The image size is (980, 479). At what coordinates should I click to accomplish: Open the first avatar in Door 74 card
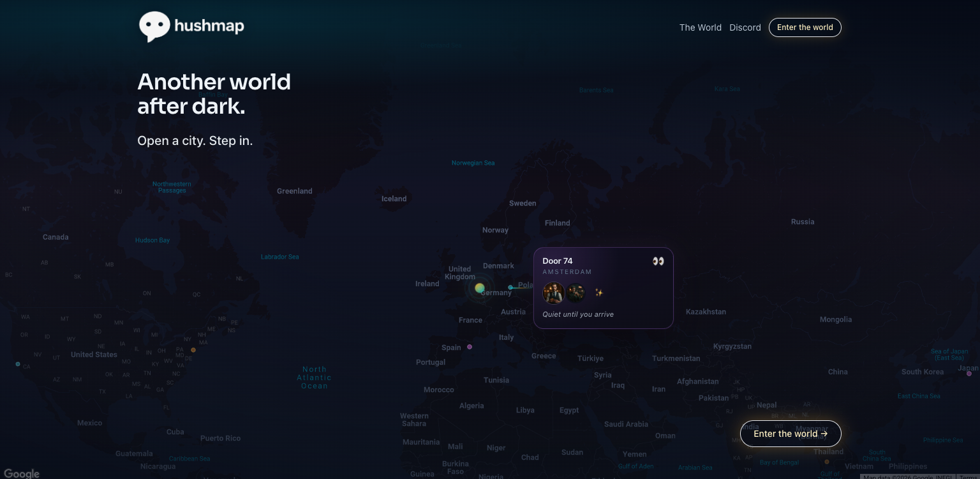(553, 293)
